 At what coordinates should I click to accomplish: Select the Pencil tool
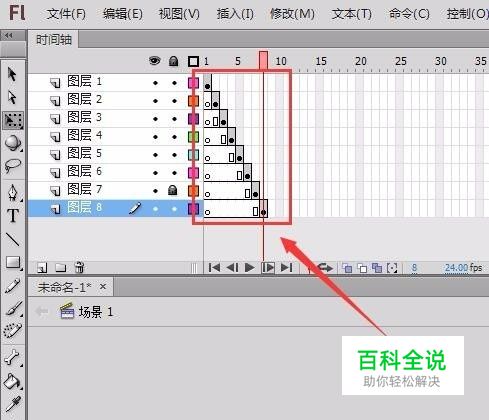13,286
